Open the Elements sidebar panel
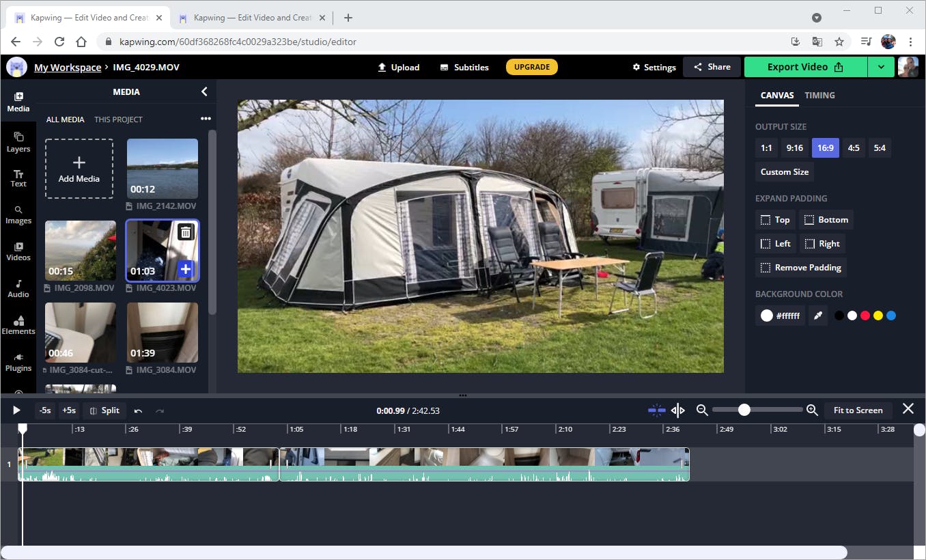This screenshot has height=560, width=926. [18, 325]
